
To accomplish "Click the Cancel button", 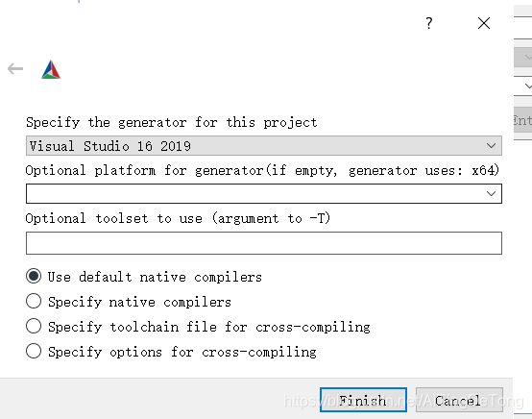I will (459, 400).
